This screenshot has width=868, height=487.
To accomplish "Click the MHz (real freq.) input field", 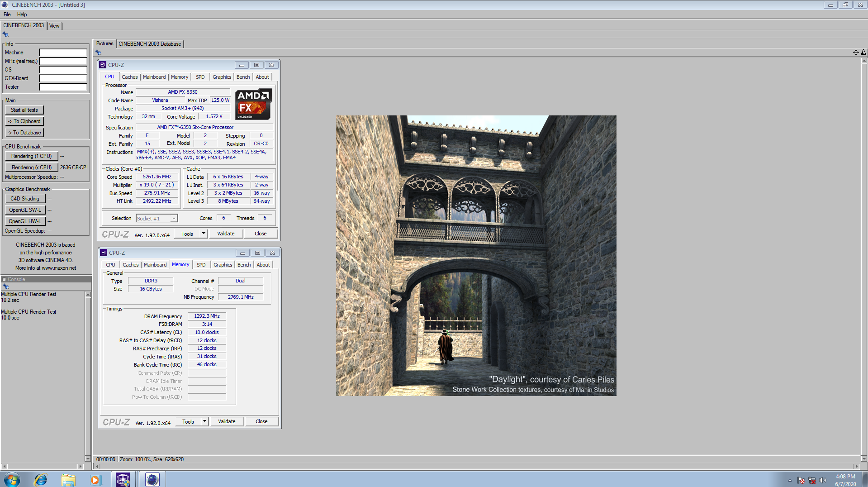I will [x=63, y=61].
